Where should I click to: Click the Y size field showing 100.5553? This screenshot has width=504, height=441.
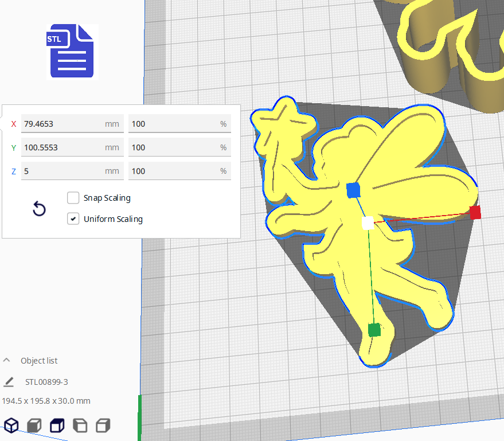(63, 147)
